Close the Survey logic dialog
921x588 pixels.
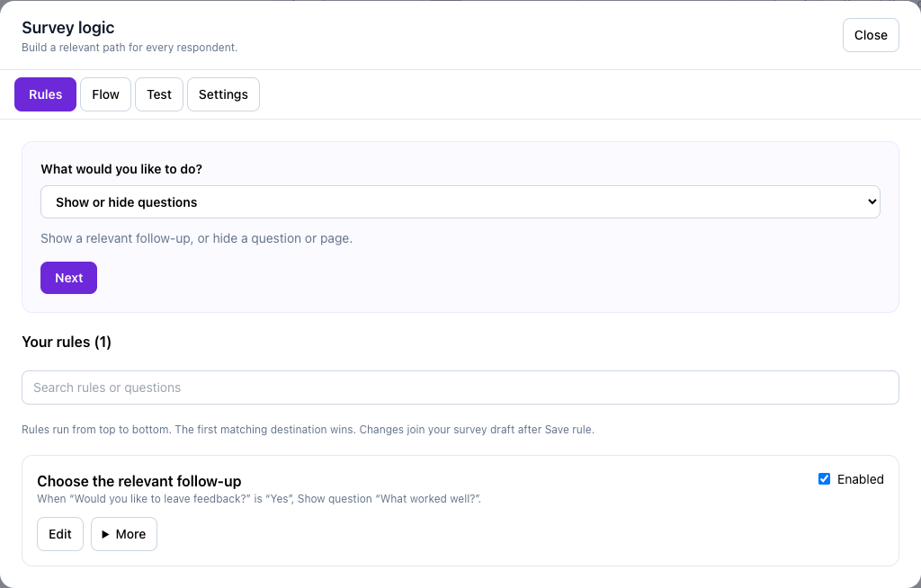871,35
